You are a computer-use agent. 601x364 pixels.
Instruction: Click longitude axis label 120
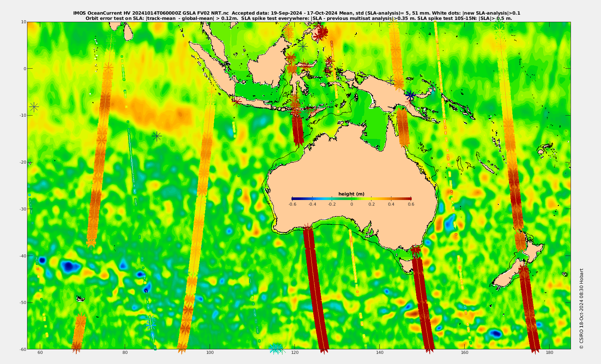click(x=295, y=352)
